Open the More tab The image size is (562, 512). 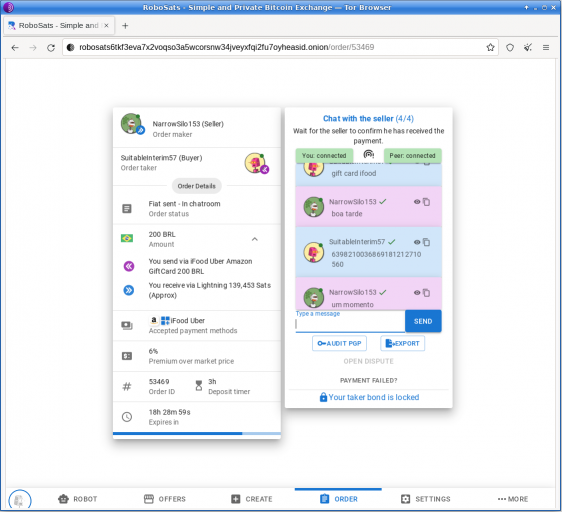513,499
